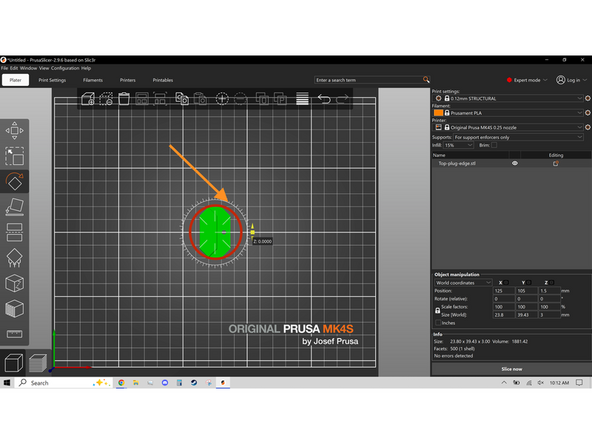Click the Arrange selection toolbar icon
Image resolution: width=592 pixels, height=444 pixels.
[x=160, y=99]
